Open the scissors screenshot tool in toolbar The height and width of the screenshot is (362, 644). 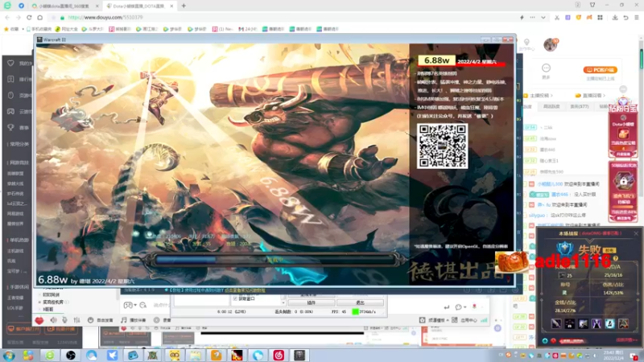(557, 17)
